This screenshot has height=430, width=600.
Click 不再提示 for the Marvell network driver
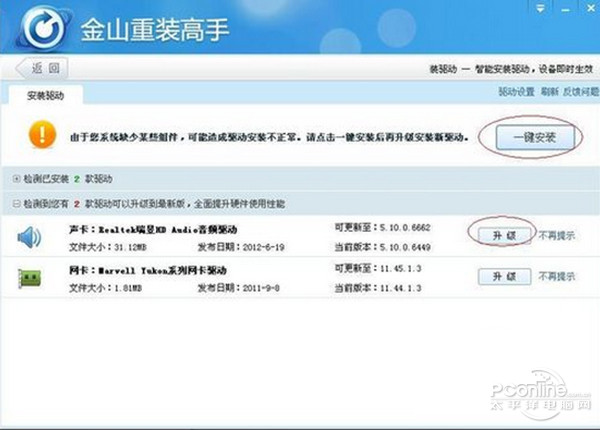coord(557,276)
